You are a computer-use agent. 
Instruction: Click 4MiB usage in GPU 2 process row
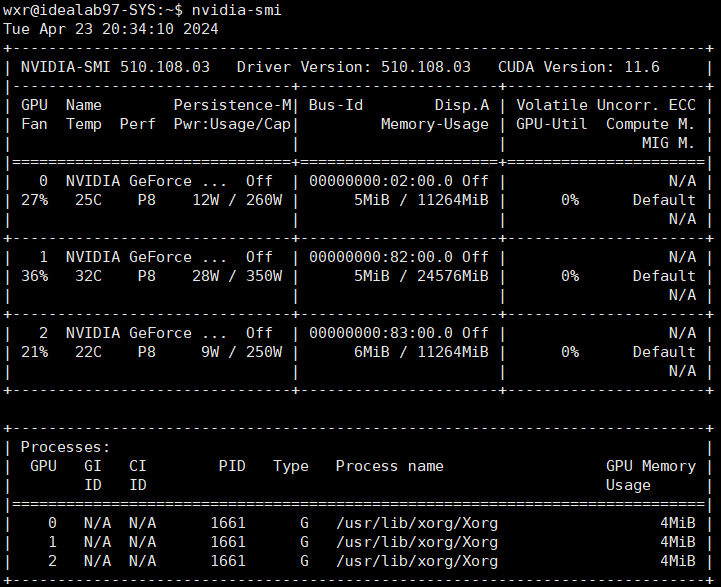pyautogui.click(x=678, y=561)
